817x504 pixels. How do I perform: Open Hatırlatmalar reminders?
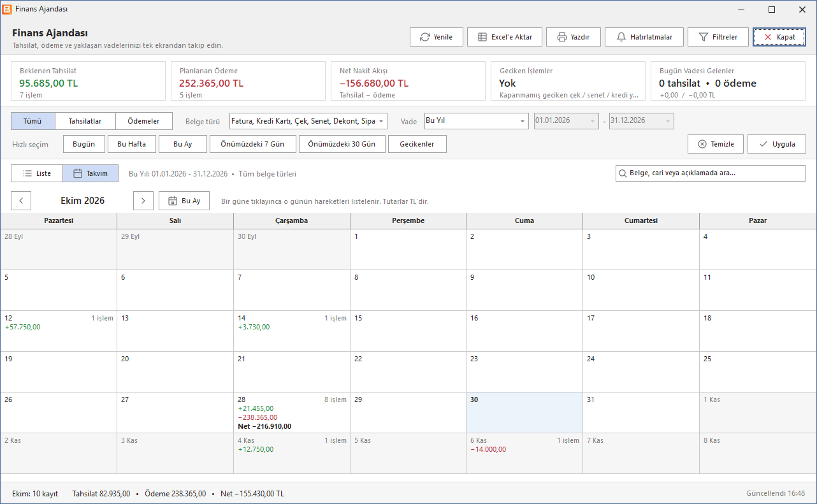(x=644, y=37)
